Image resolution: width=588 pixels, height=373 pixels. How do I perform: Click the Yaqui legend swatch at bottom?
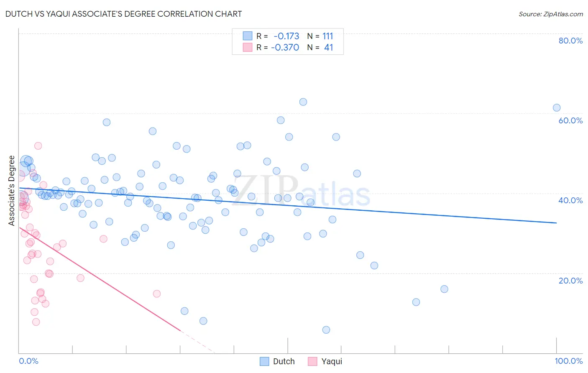[312, 361]
